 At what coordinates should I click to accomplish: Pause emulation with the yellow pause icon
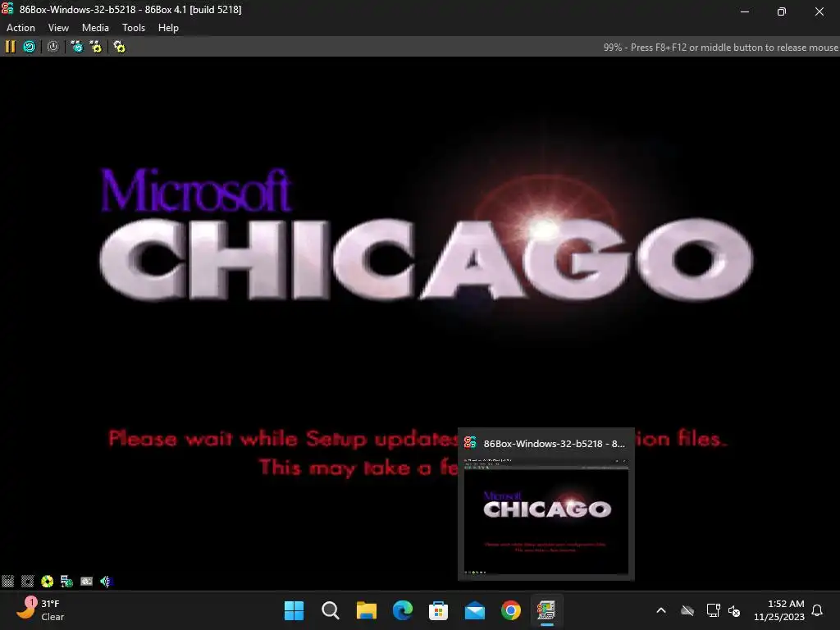[10, 47]
